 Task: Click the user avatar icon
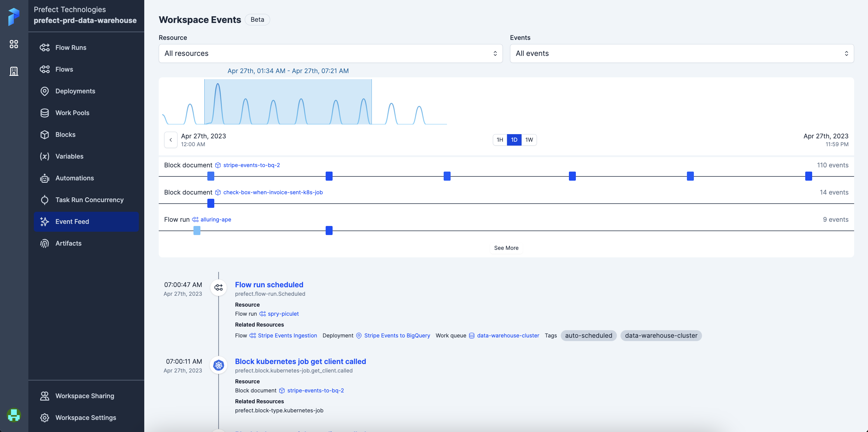(x=14, y=415)
